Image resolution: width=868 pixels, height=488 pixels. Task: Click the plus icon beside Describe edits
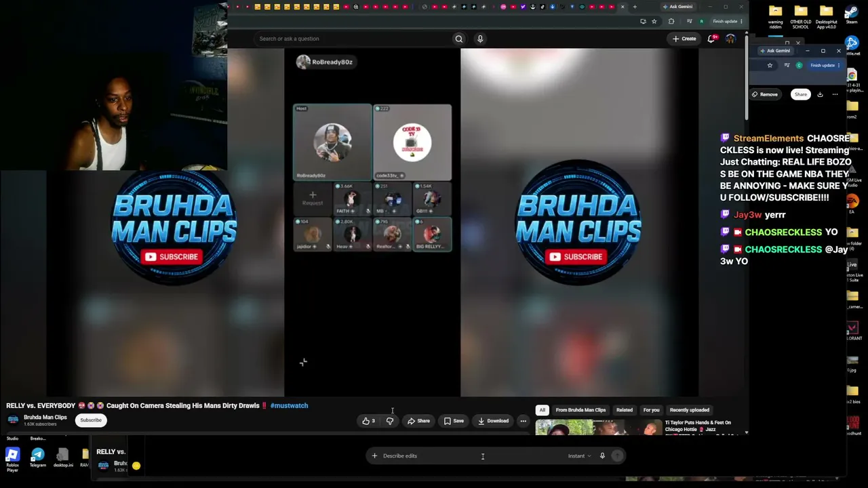coord(374,456)
